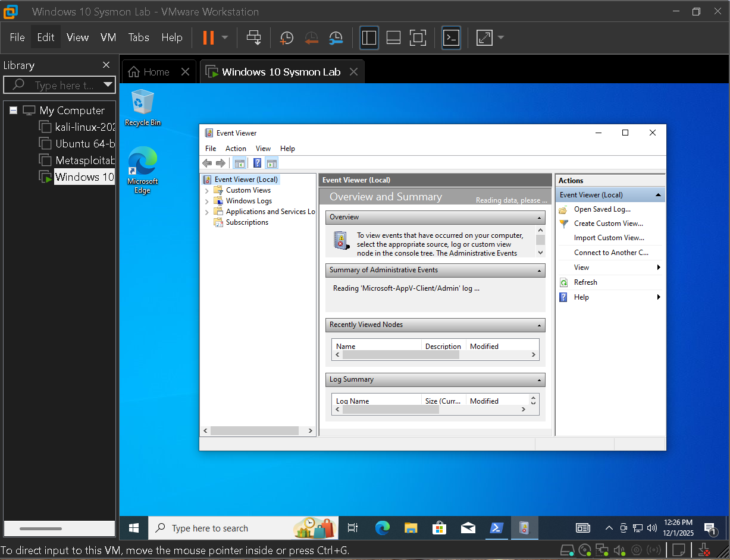Collapse the Summary of Administrative Events section

click(x=540, y=270)
